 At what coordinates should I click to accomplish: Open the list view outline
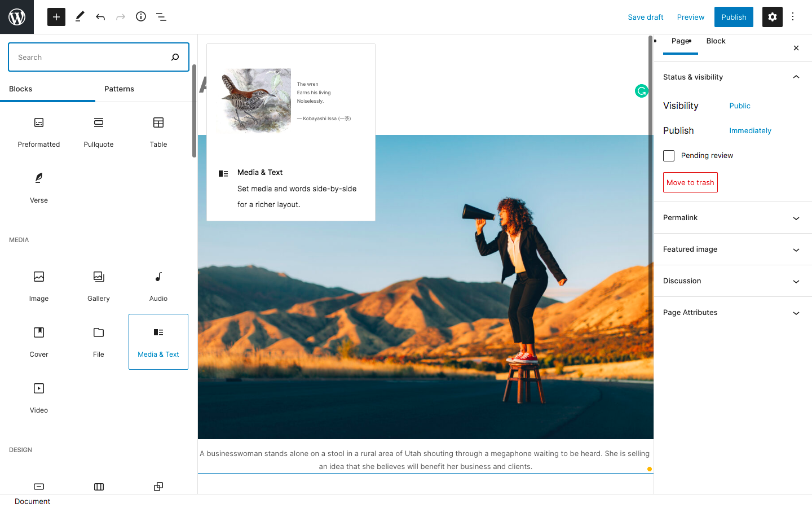point(161,17)
